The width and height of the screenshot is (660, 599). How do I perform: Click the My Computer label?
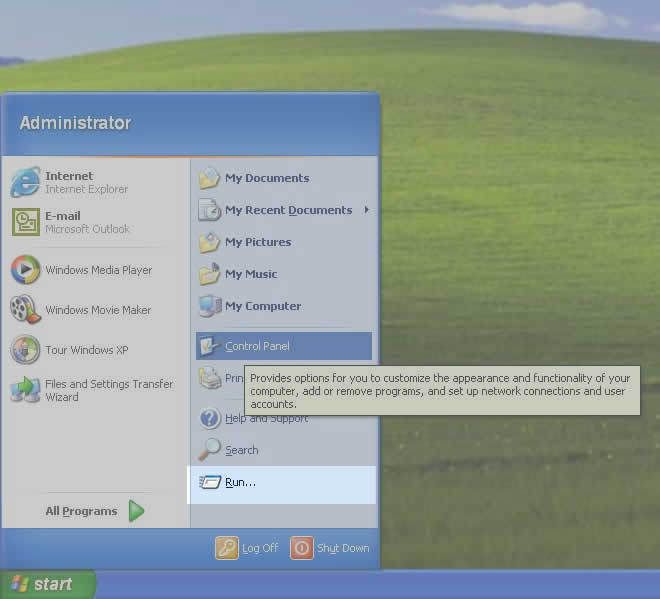coord(263,306)
